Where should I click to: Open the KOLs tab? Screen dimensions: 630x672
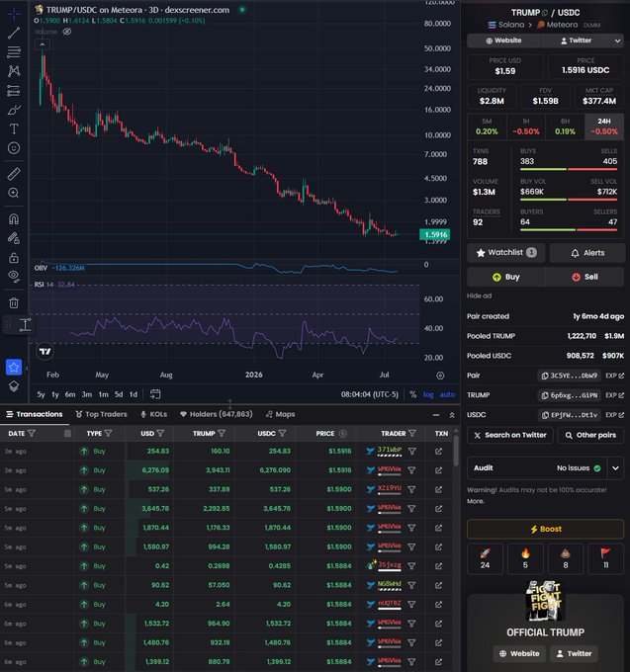[154, 414]
